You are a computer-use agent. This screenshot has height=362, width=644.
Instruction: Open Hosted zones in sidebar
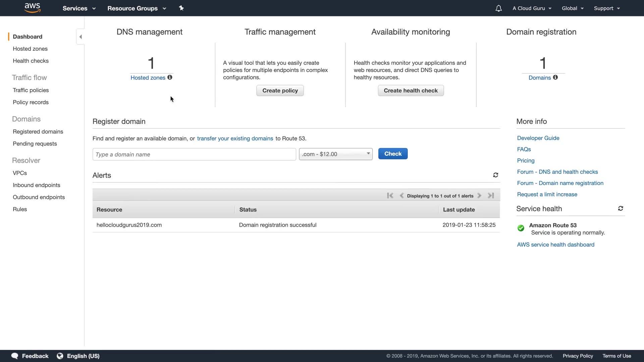(30, 49)
